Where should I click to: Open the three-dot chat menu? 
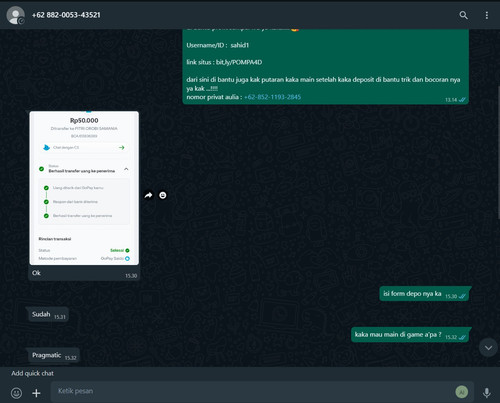coord(487,15)
